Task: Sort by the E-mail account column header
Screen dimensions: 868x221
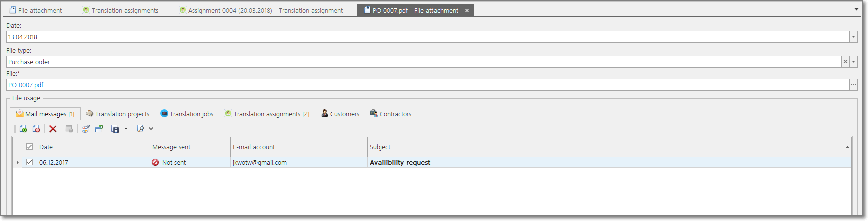Action: (x=299, y=147)
